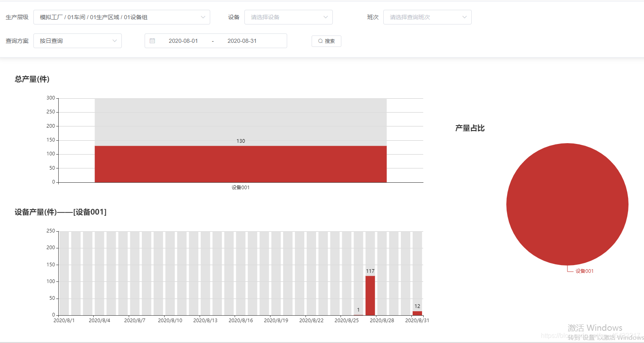Click the 2020/8/10 axis label
Viewport: 644px width, 343px height.
tap(170, 321)
